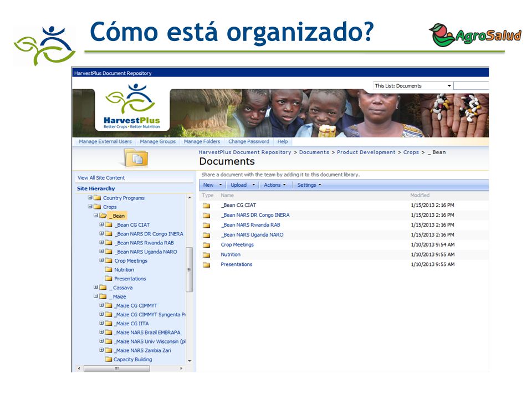Open Manage Folders tab
Screen dimensions: 532x399
(202, 141)
